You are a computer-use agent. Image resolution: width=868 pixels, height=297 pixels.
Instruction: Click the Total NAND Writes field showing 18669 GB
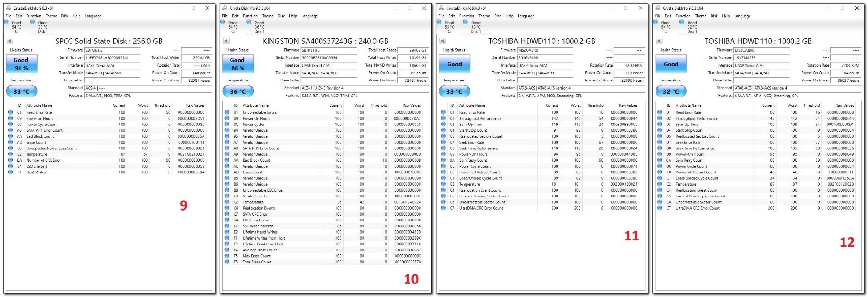click(413, 65)
